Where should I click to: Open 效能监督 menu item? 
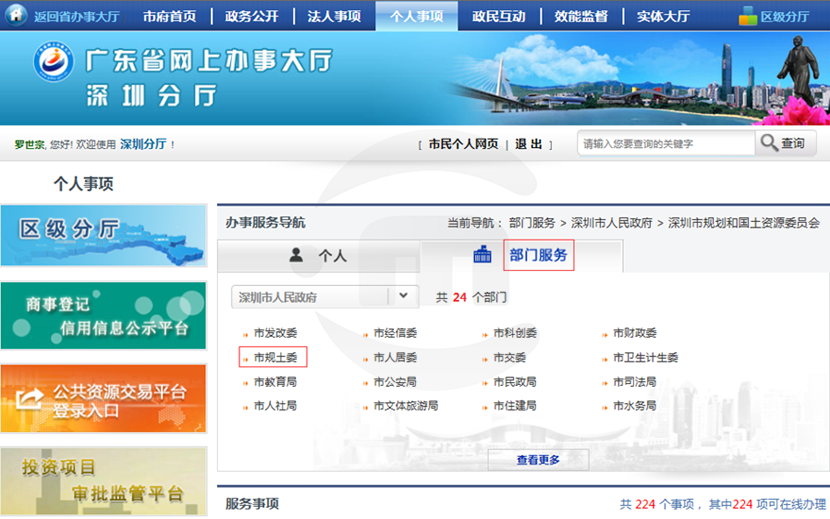[580, 16]
